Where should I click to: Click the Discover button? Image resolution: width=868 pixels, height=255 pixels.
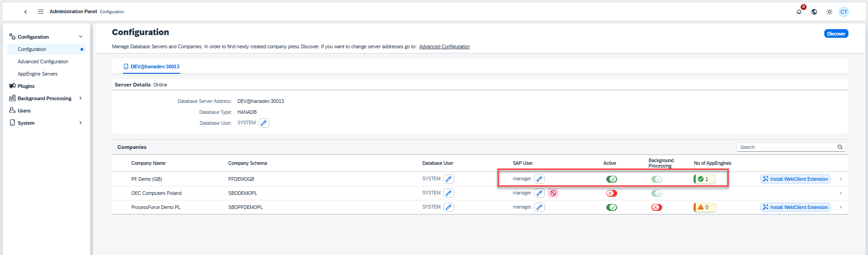pyautogui.click(x=836, y=34)
